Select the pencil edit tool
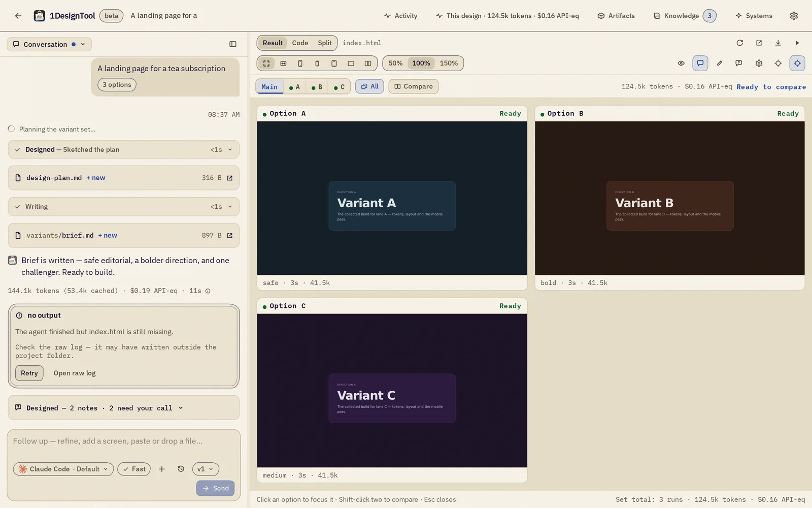The image size is (812, 508). [x=719, y=63]
